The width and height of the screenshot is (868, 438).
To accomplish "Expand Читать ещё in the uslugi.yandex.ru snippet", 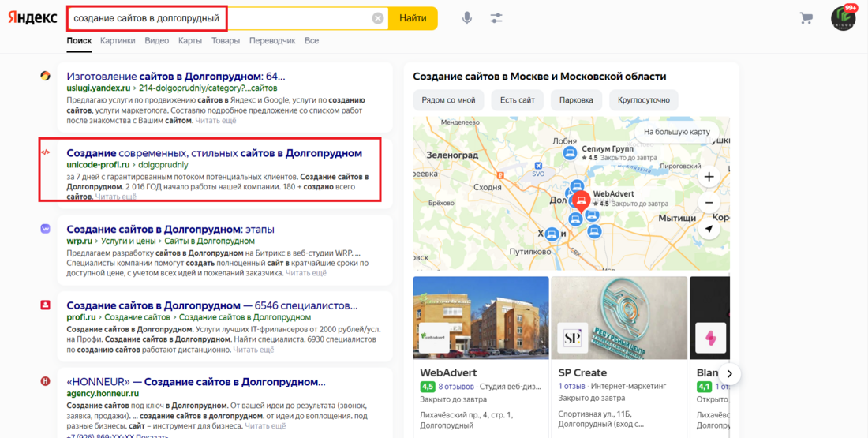I will click(215, 120).
